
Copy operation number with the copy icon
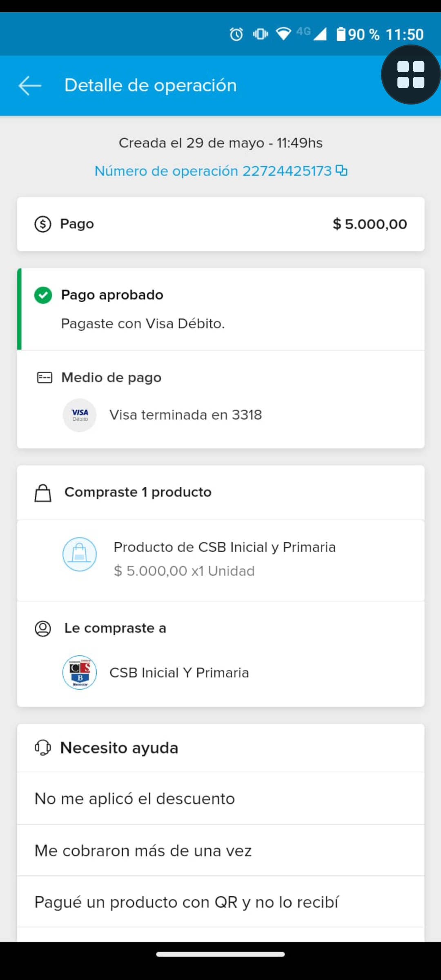[x=341, y=170]
